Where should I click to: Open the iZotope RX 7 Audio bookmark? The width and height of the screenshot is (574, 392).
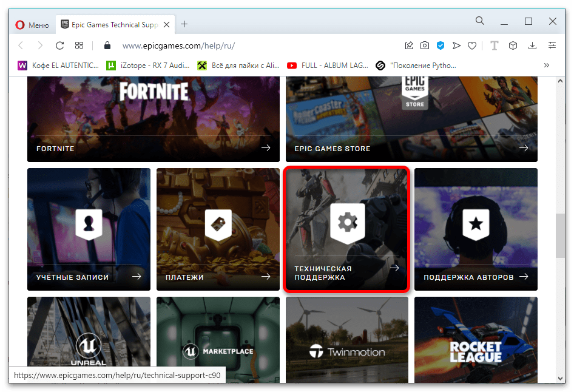pyautogui.click(x=148, y=66)
